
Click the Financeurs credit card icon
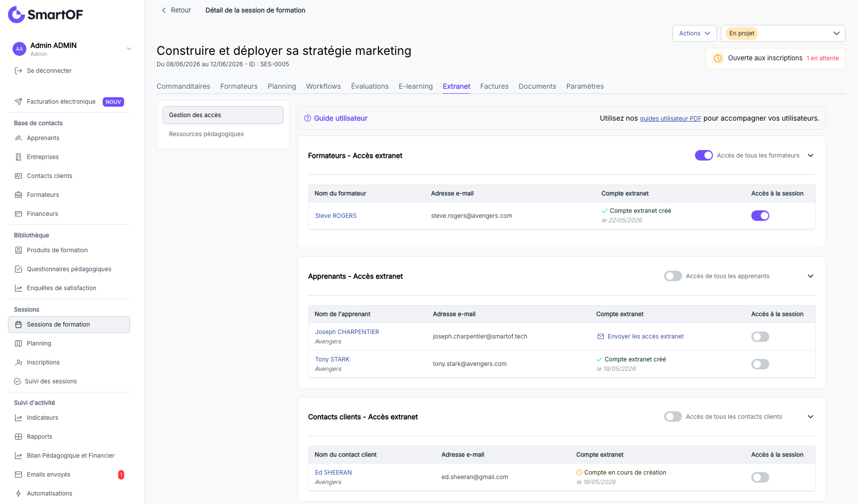18,214
